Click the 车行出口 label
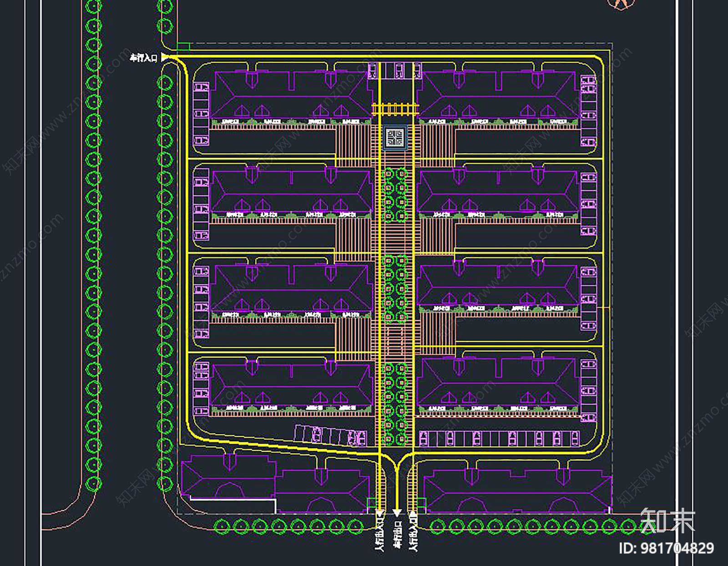The width and height of the screenshot is (728, 566). [397, 535]
